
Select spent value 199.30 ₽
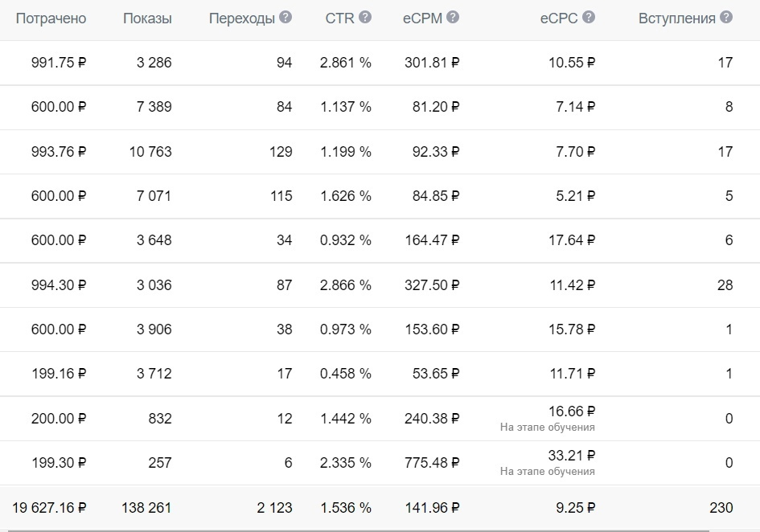(x=59, y=463)
